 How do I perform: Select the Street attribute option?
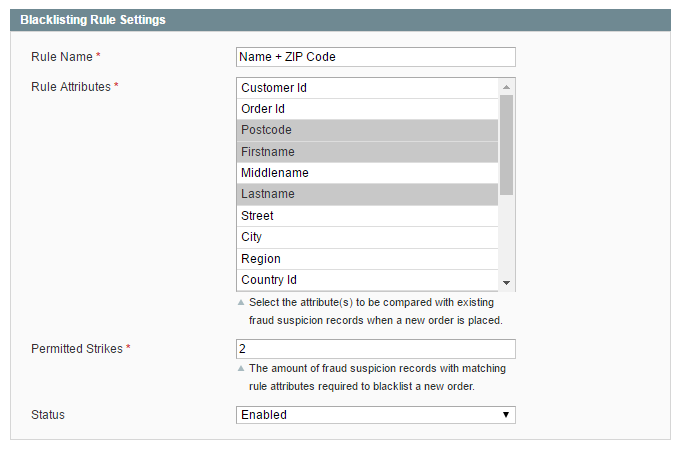pos(367,215)
